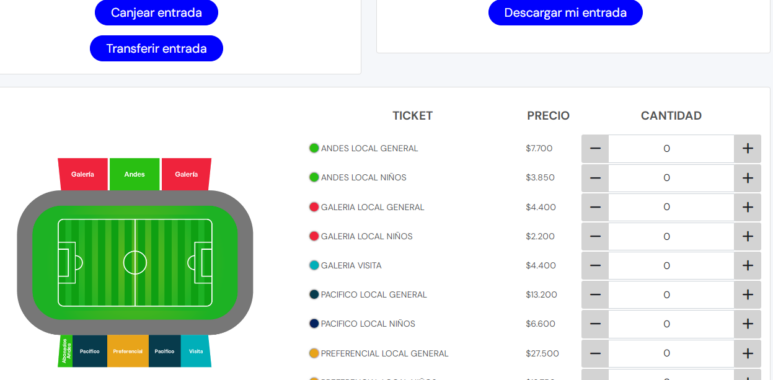Click minus for PACIFICO LOCAL GENERAL
The image size is (773, 380).
[595, 295]
